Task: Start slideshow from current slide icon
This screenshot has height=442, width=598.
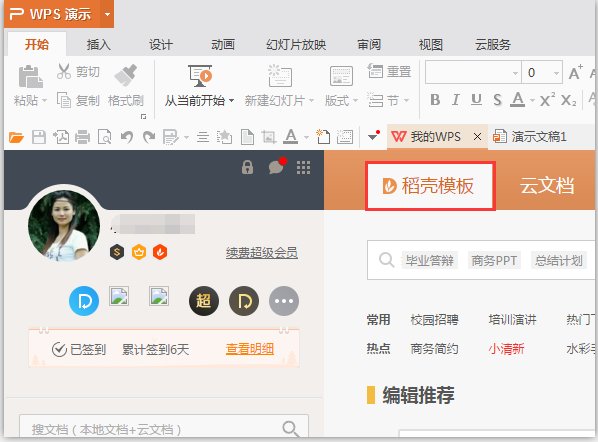Action: coord(200,76)
